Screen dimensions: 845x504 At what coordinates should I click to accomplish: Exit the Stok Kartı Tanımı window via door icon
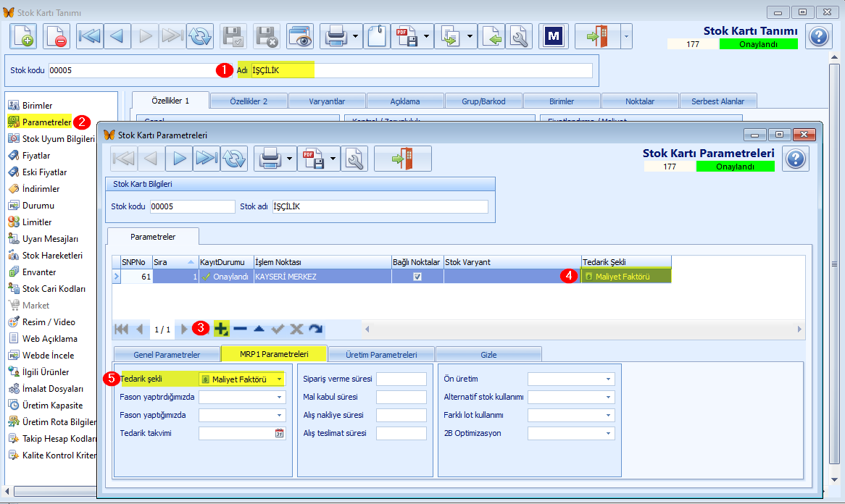(597, 36)
